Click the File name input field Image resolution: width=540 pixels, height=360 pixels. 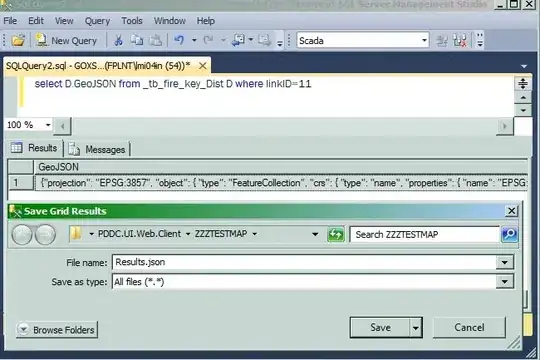(x=304, y=263)
